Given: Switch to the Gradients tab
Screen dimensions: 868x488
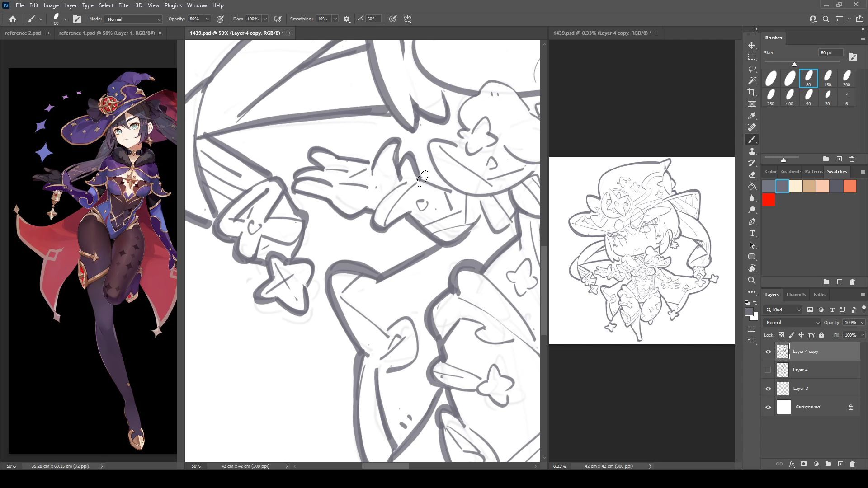Looking at the screenshot, I should (x=791, y=171).
